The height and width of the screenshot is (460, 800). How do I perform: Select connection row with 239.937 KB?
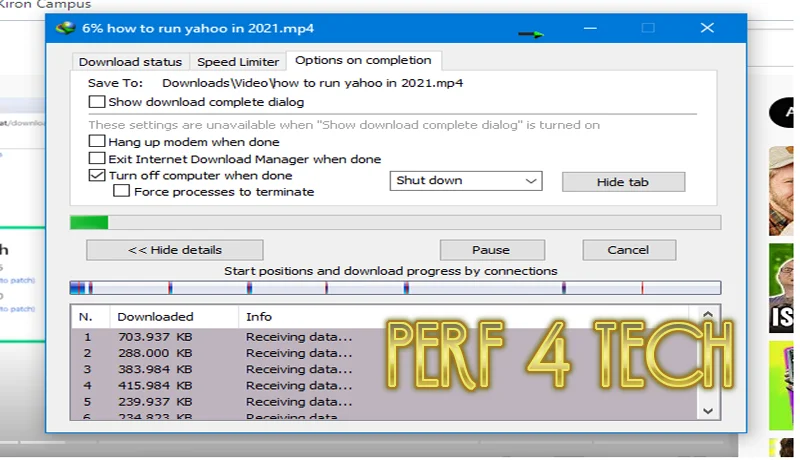(x=384, y=402)
